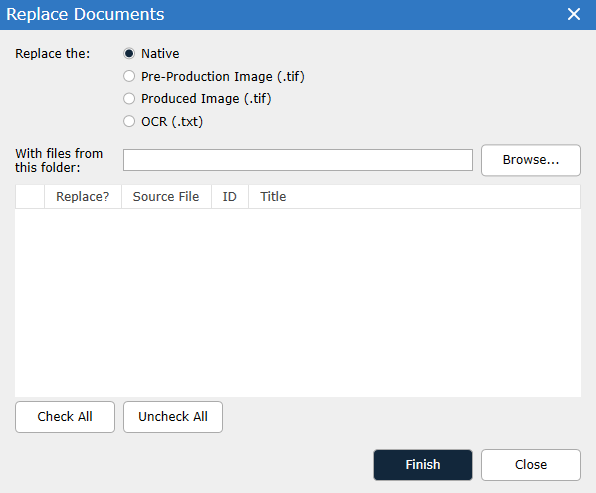
Task: Click the OCR (.txt) label text
Action: pos(172,122)
